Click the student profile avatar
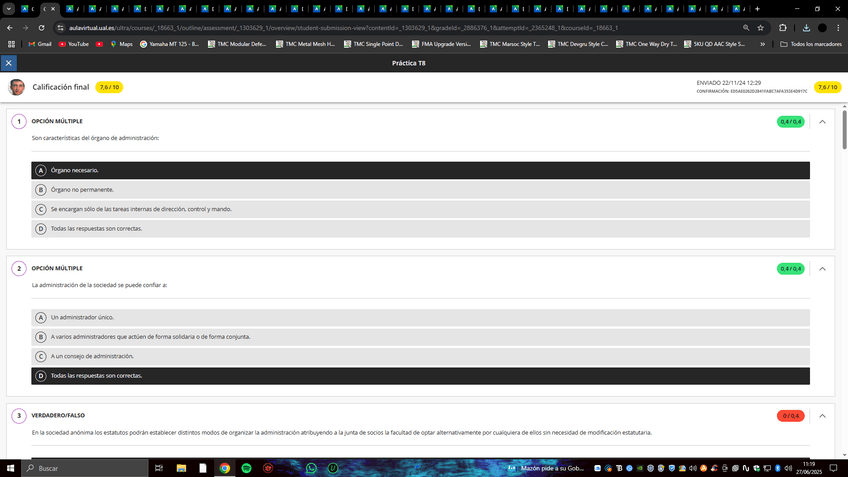Image resolution: width=848 pixels, height=477 pixels. [x=17, y=87]
